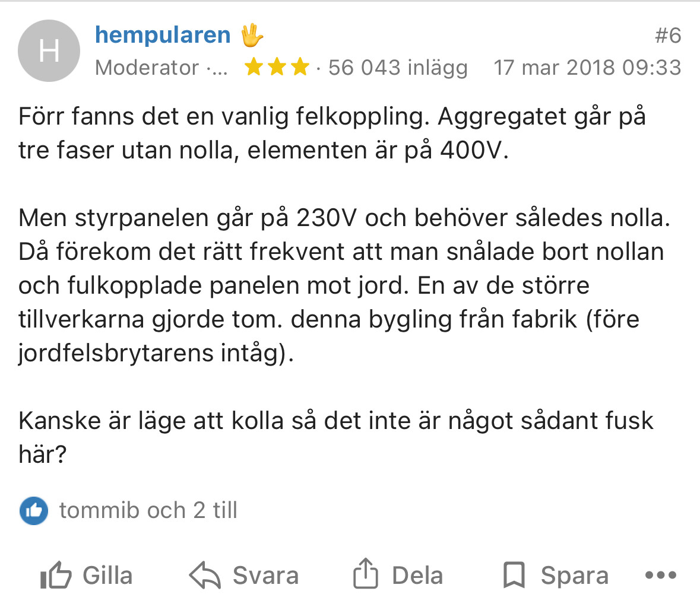
Task: Click the three gold stars rating
Action: click(277, 68)
